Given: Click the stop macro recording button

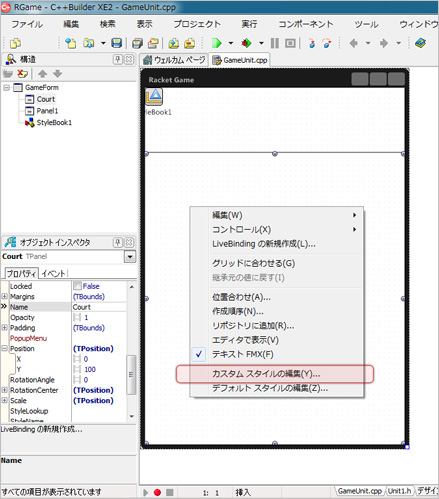Looking at the screenshot, I should tap(170, 492).
